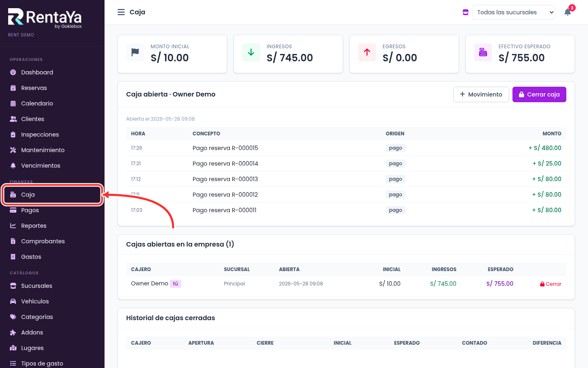Click the + S/ 25.00 amount
Image resolution: width=588 pixels, height=368 pixels.
[x=547, y=164]
